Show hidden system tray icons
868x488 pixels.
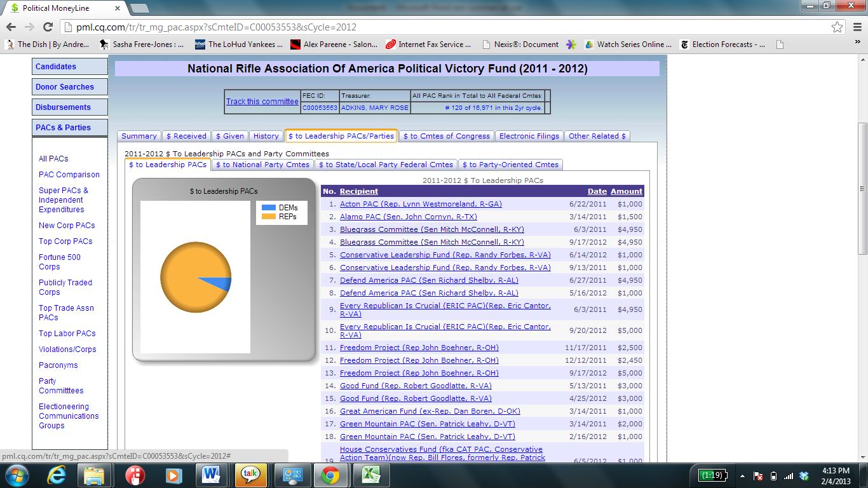(x=742, y=475)
